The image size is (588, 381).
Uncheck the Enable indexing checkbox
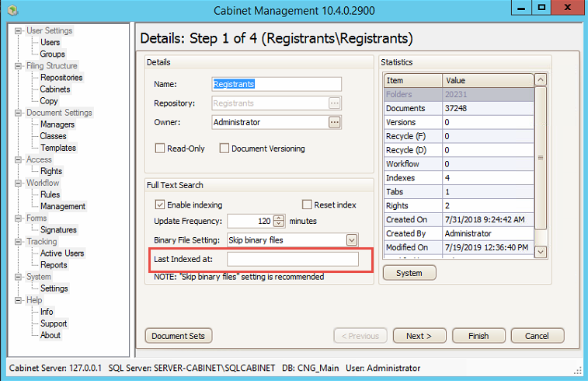[x=160, y=204]
